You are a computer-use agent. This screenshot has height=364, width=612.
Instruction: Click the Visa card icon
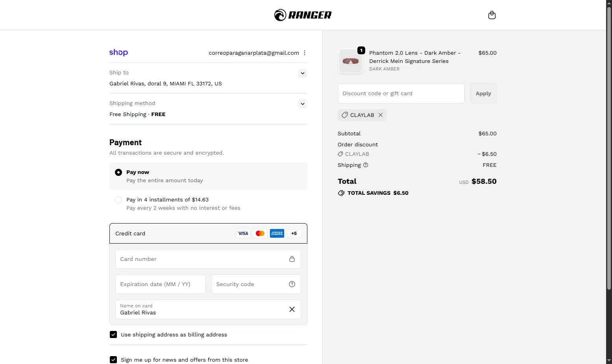click(243, 233)
